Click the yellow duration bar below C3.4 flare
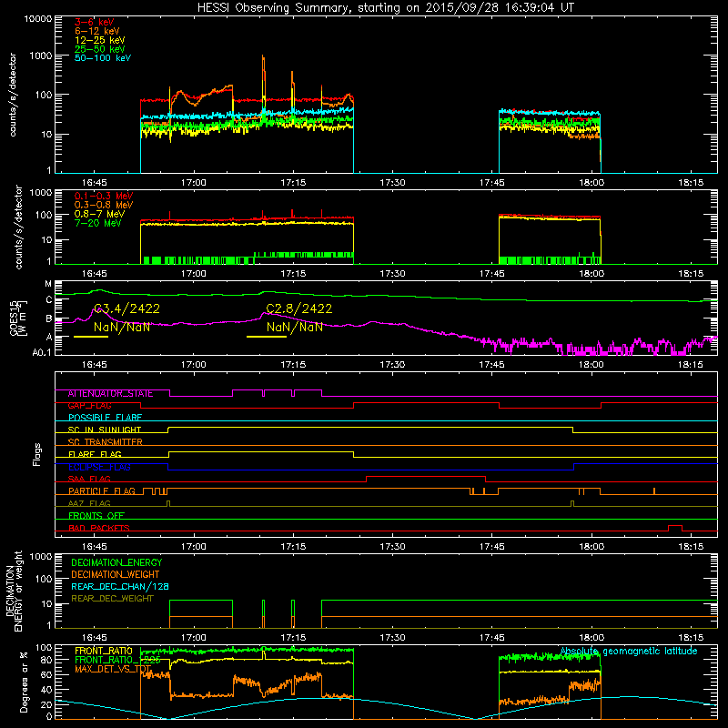 click(x=91, y=336)
